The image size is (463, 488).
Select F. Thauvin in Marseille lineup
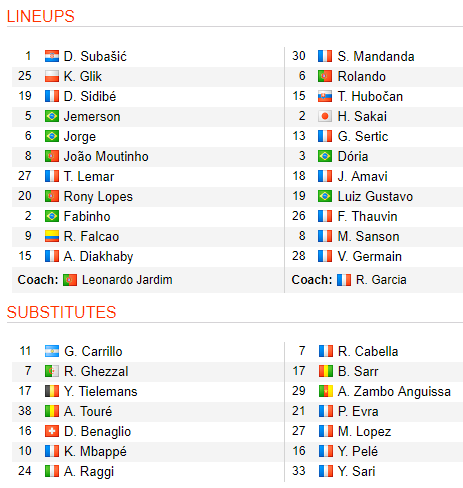367,216
